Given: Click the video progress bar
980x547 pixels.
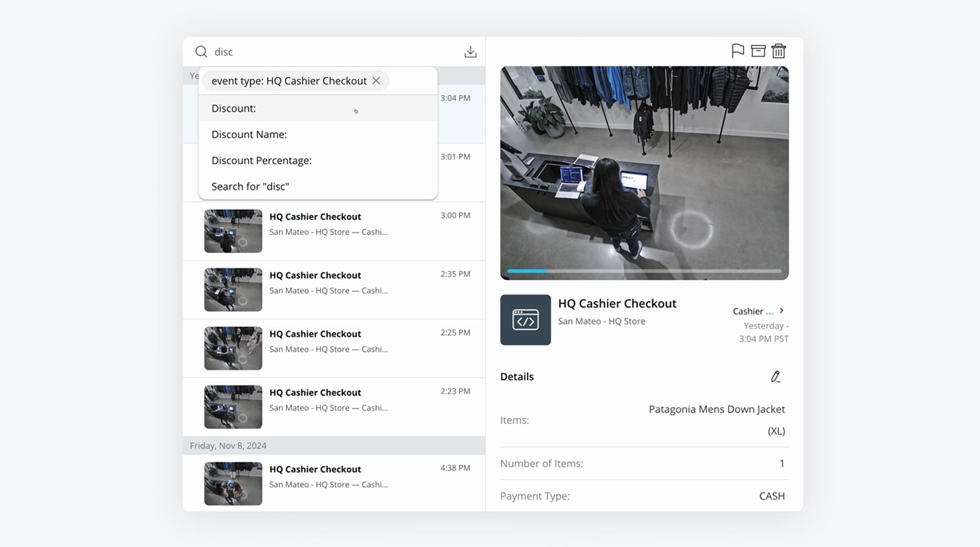Looking at the screenshot, I should (644, 271).
